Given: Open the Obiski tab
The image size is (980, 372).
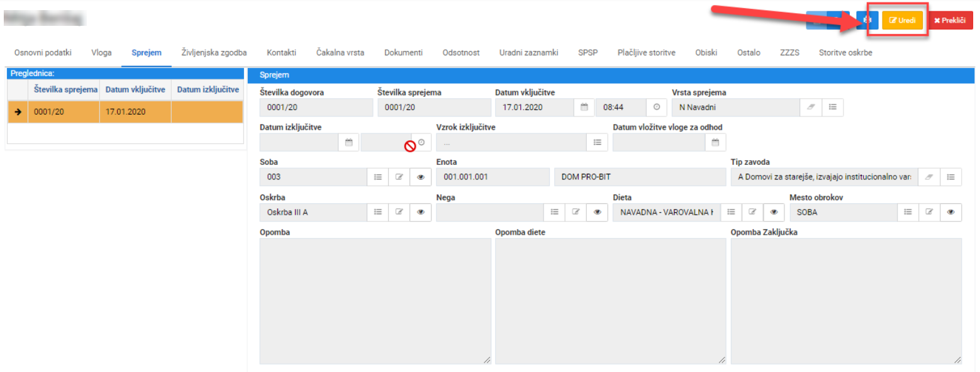Looking at the screenshot, I should 706,53.
